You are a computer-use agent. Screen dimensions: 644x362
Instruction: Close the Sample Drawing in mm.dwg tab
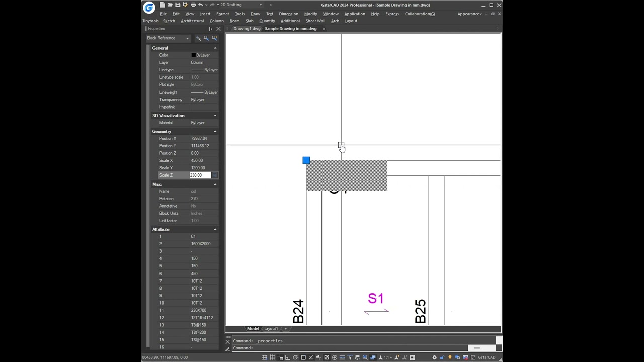324,29
